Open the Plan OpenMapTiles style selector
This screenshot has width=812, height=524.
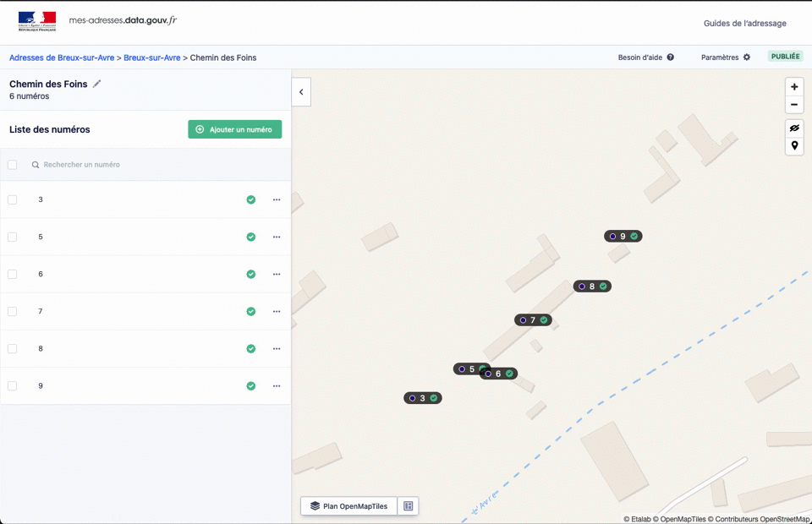[x=348, y=506]
